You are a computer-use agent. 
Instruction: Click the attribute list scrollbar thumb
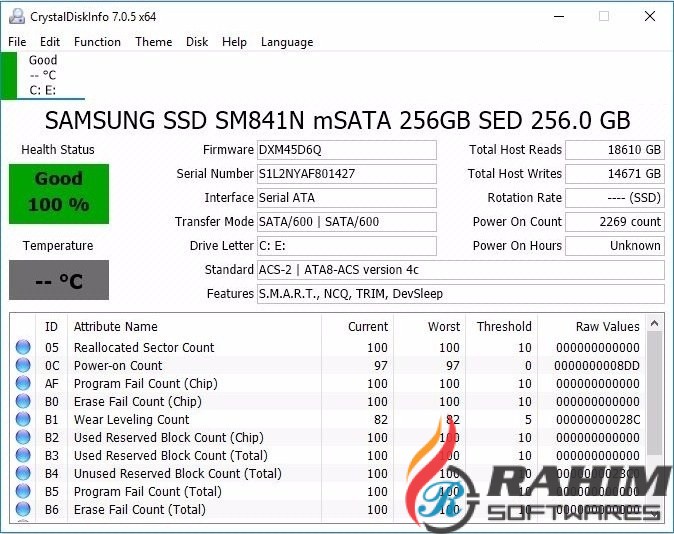coord(655,393)
